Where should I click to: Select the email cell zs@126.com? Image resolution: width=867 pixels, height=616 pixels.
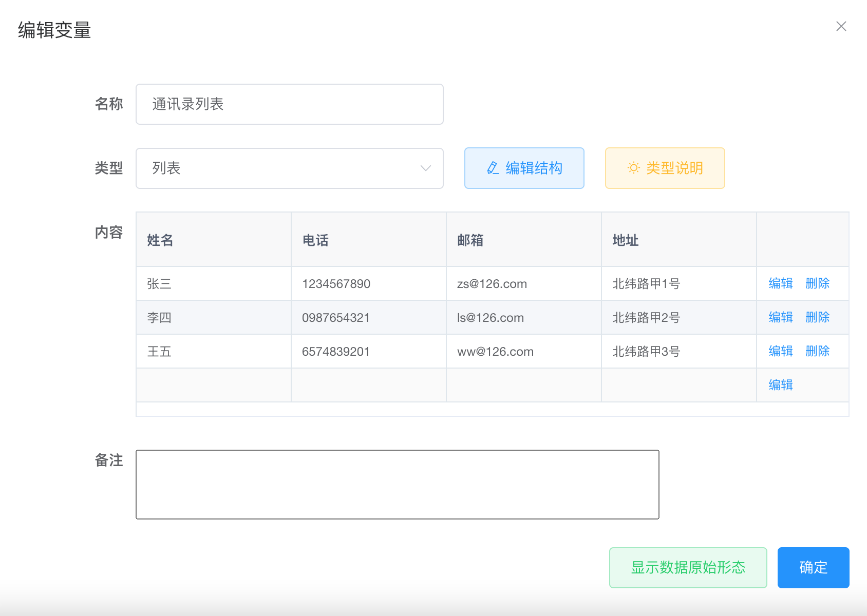coord(524,283)
